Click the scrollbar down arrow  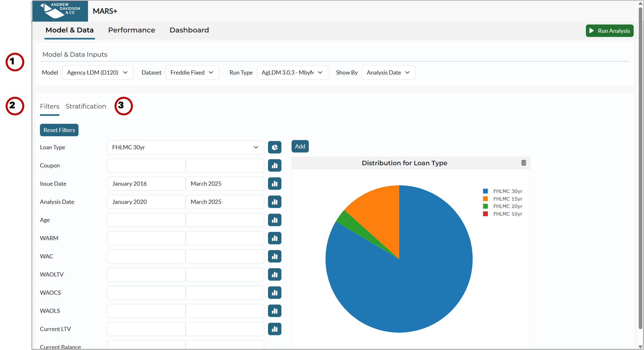click(640, 347)
